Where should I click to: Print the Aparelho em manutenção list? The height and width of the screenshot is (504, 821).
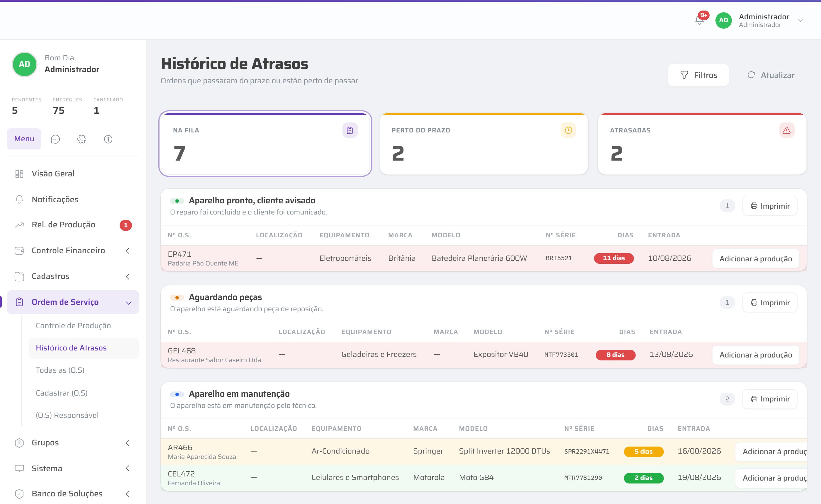click(770, 399)
